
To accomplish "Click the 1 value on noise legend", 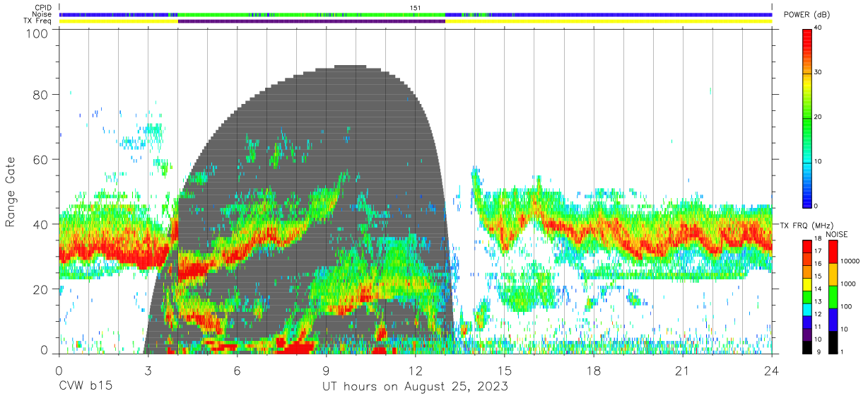I will [843, 351].
